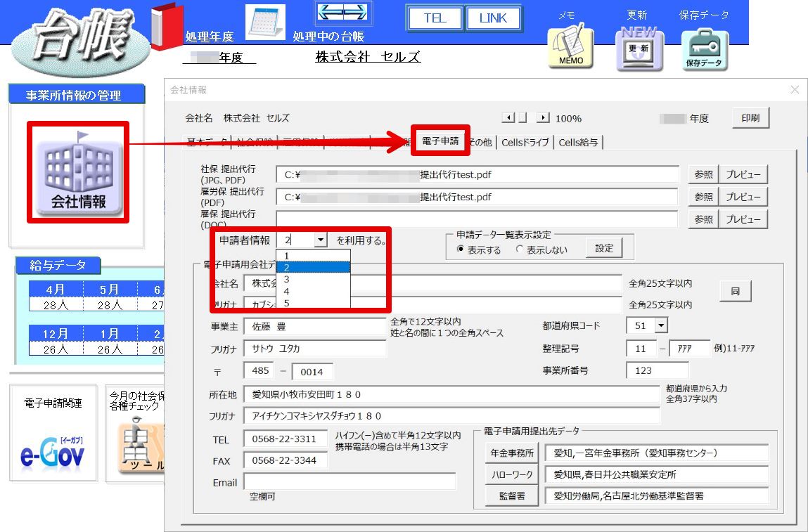Click the TEL button
Screen dimensions: 808x532
[435, 18]
